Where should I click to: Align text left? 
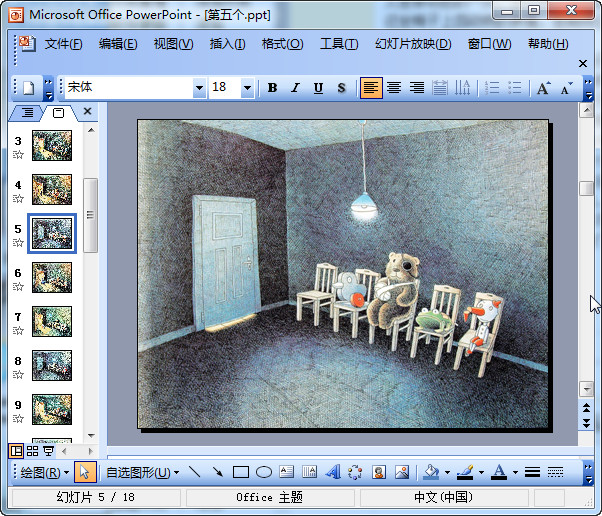click(371, 88)
